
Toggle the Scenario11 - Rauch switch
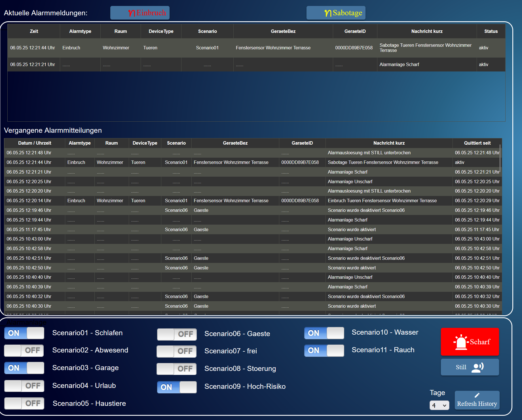pyautogui.click(x=324, y=351)
